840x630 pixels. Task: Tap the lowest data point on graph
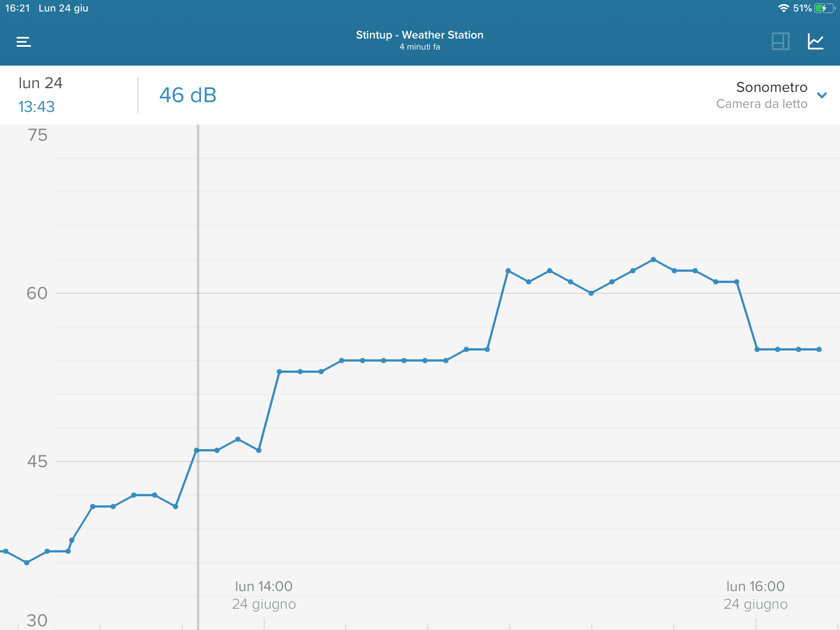[x=27, y=563]
